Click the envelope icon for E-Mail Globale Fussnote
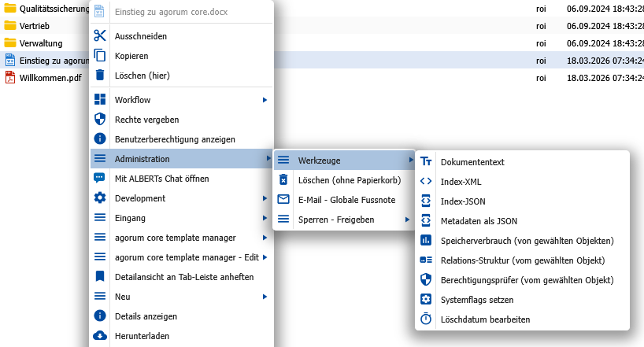Viewport: 644px width, 347px height. (283, 200)
